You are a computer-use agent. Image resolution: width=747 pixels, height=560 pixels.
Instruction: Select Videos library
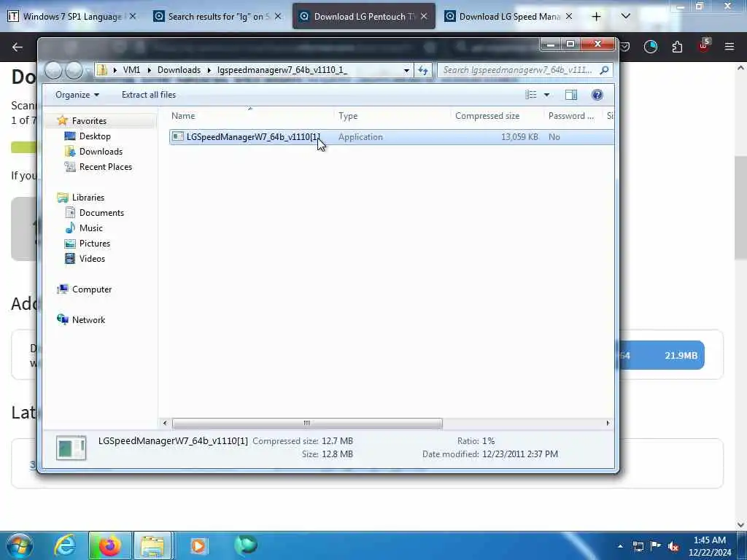click(x=92, y=259)
